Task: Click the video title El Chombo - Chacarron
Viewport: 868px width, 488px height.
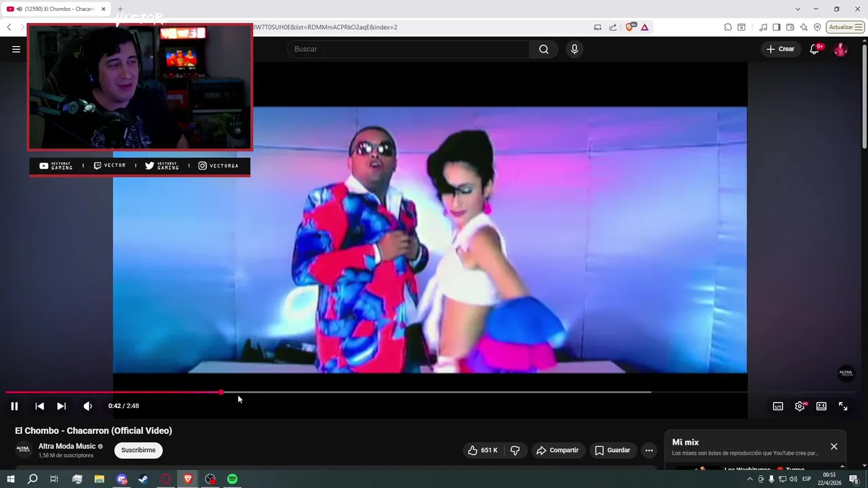Action: click(94, 430)
